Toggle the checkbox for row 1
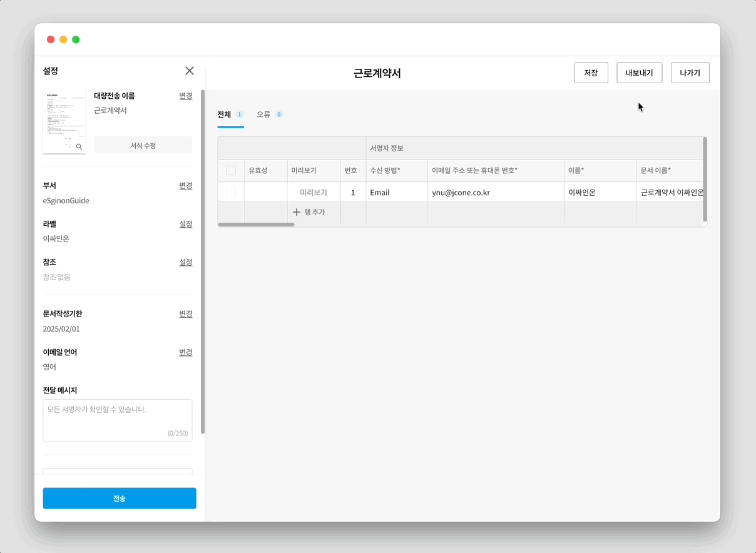Viewport: 756px width, 553px height. click(x=231, y=192)
